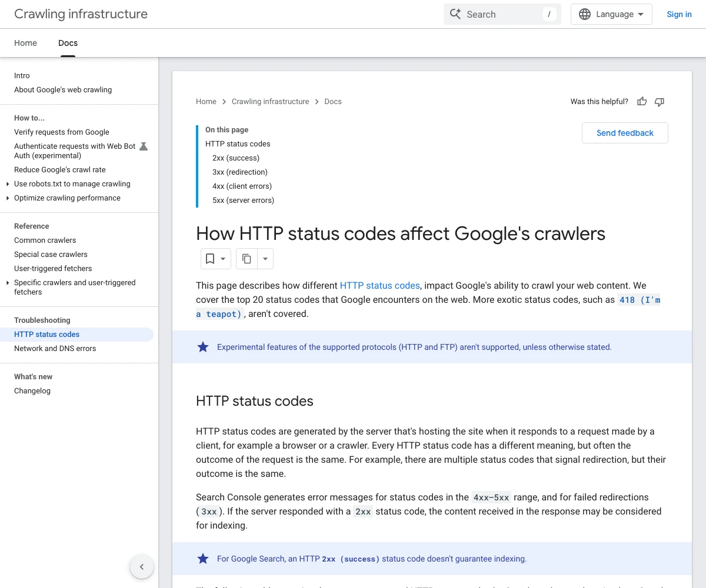Screen dimensions: 706x588
Task: Click the Sign in link
Action: [679, 14]
